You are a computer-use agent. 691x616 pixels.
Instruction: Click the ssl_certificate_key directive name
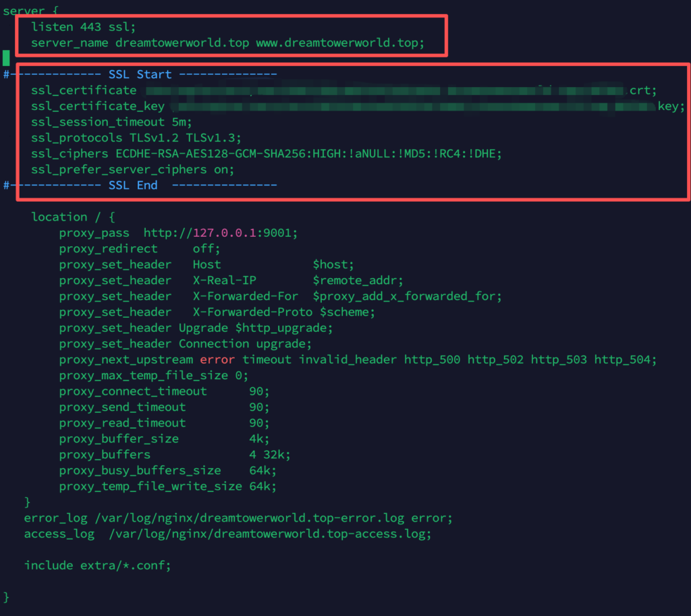tap(97, 107)
